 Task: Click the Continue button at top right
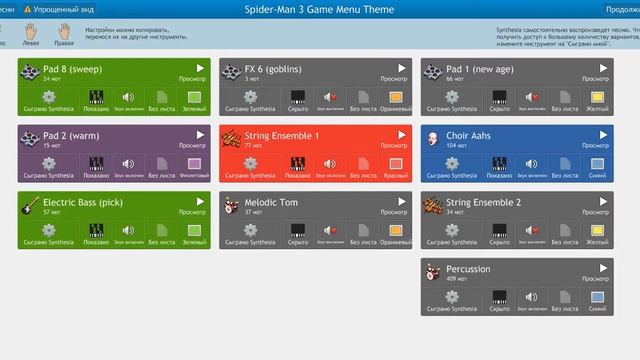click(x=622, y=9)
